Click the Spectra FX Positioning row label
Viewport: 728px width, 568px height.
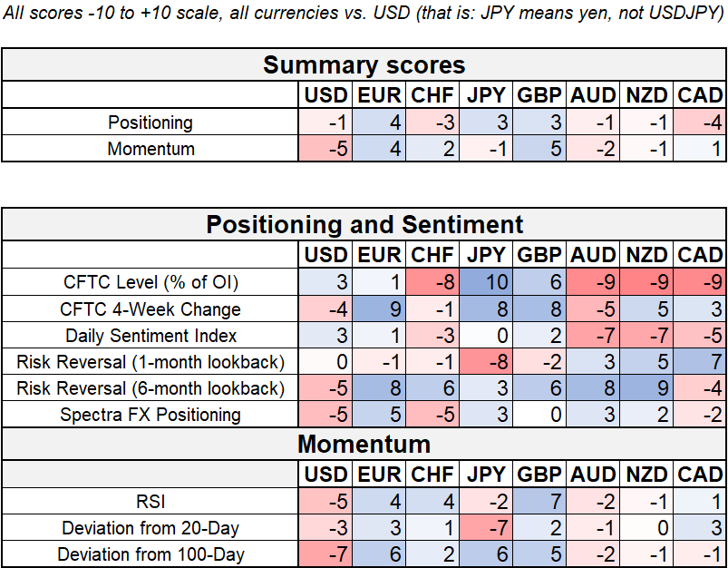[x=150, y=415]
